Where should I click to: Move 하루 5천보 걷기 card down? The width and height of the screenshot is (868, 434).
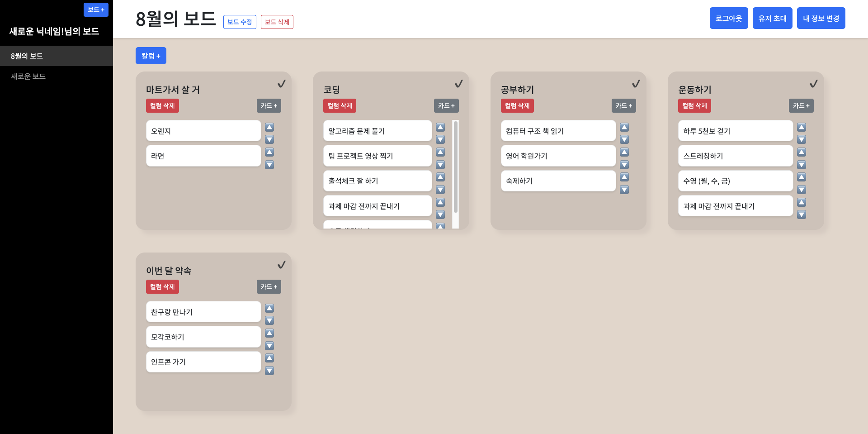tap(802, 139)
